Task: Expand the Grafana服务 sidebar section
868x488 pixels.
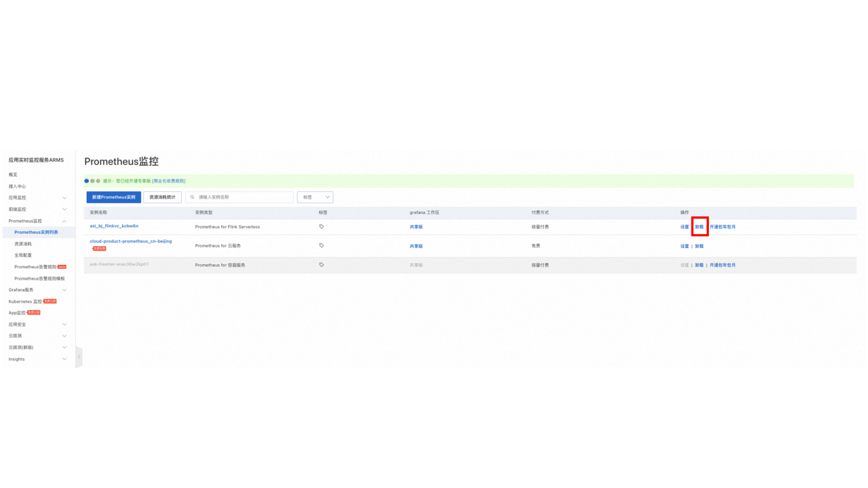Action: coord(64,290)
